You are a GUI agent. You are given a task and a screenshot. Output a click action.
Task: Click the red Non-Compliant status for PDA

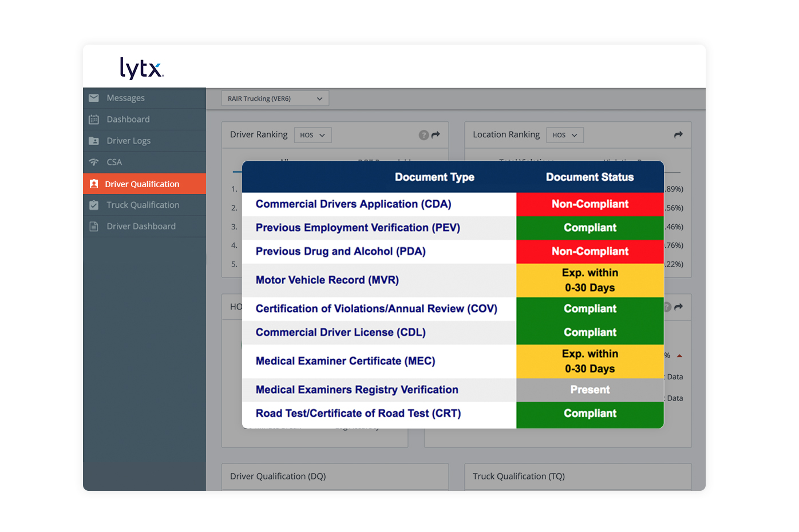click(590, 252)
